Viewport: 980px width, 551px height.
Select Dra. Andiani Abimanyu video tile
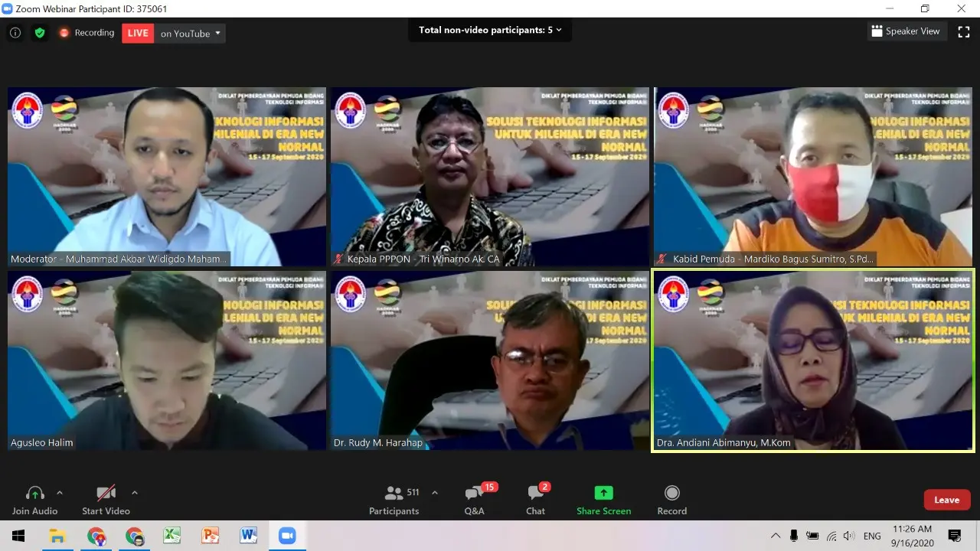click(x=813, y=360)
